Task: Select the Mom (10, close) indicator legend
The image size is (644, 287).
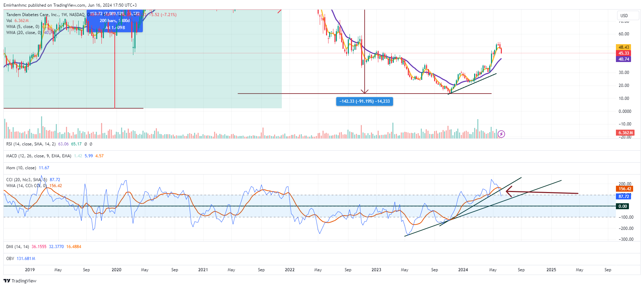Action: (x=21, y=168)
